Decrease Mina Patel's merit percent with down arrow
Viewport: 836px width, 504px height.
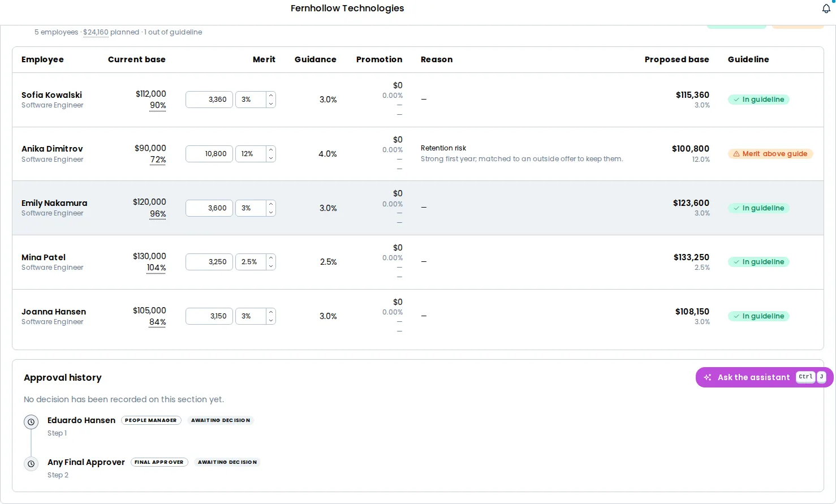click(x=271, y=266)
